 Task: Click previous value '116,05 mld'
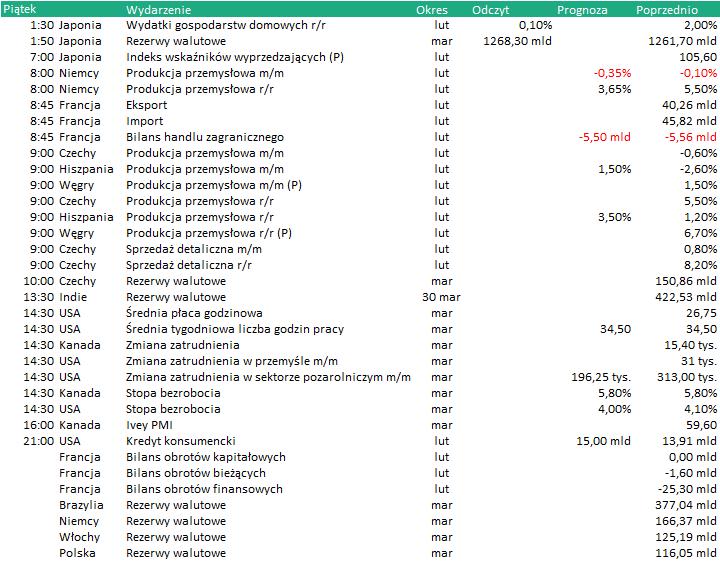pyautogui.click(x=686, y=553)
